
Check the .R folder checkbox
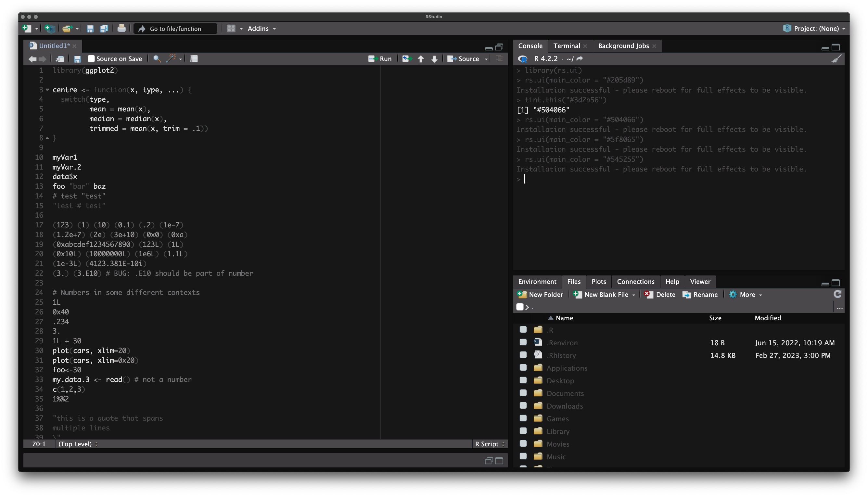click(x=523, y=329)
